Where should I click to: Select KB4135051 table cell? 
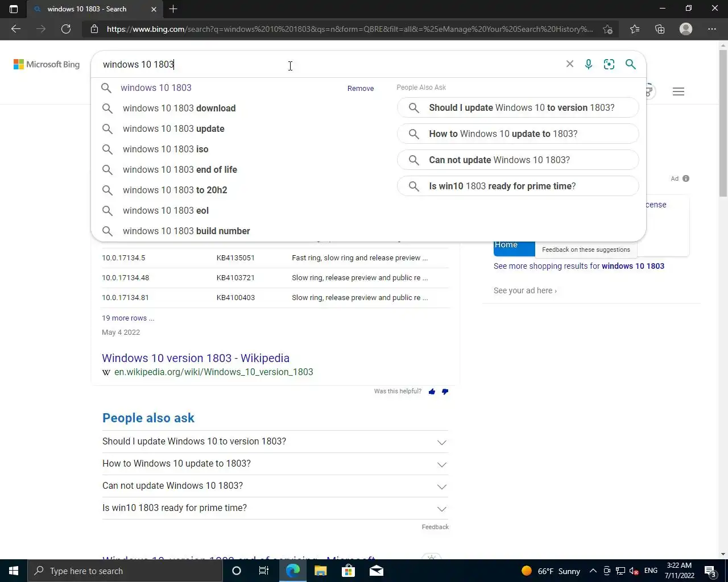235,258
